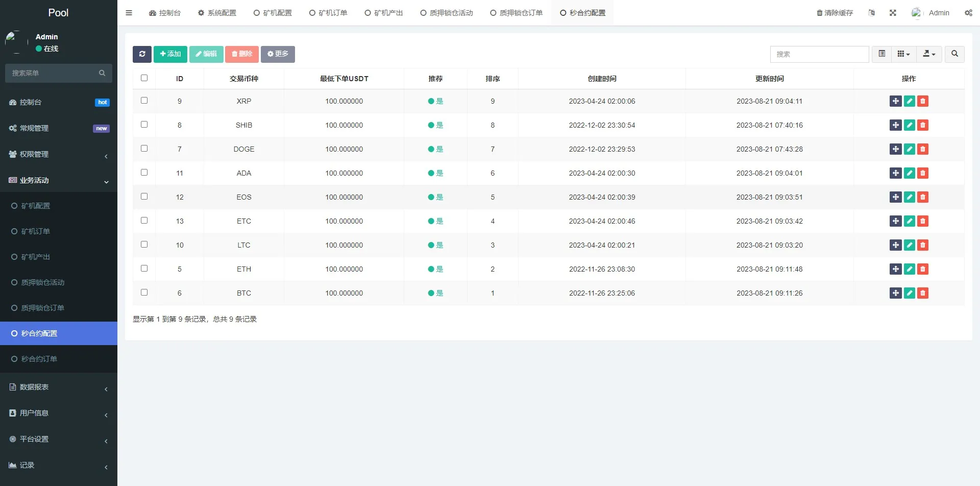Click the refresh table icon button
Image resolution: width=980 pixels, height=486 pixels.
142,54
